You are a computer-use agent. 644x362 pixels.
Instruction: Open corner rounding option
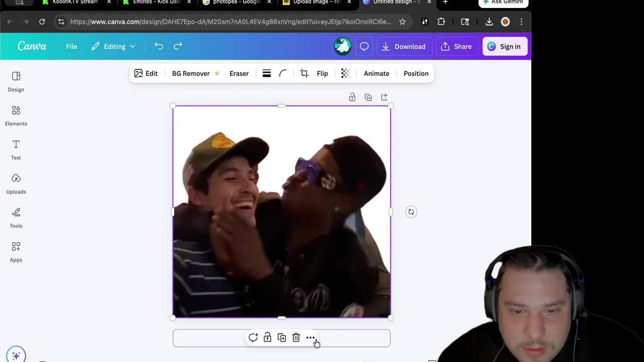click(283, 73)
